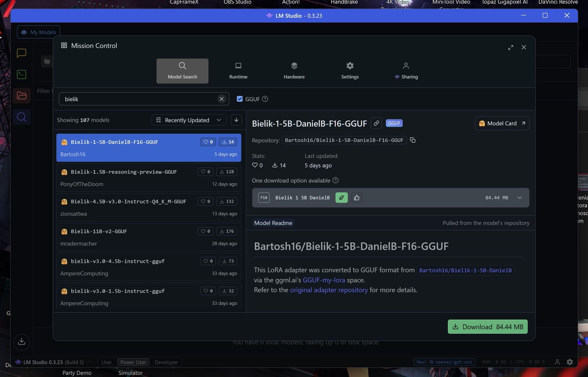This screenshot has height=377, width=588.
Task: Show GGUF help tooltip icon
Action: [265, 99]
